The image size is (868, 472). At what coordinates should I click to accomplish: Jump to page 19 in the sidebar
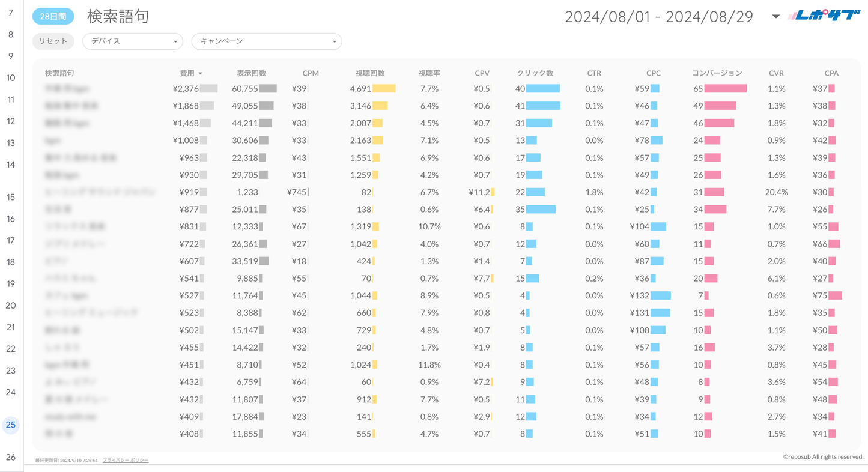[11, 283]
